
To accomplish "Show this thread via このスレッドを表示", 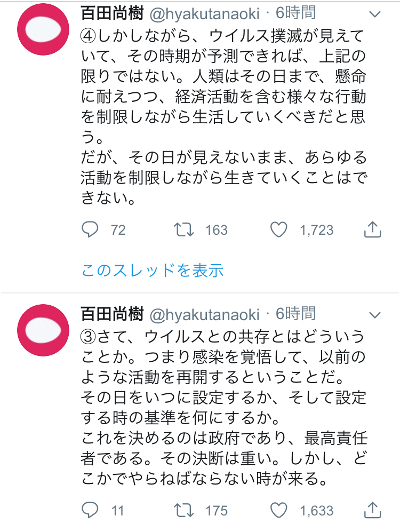I will point(152,271).
